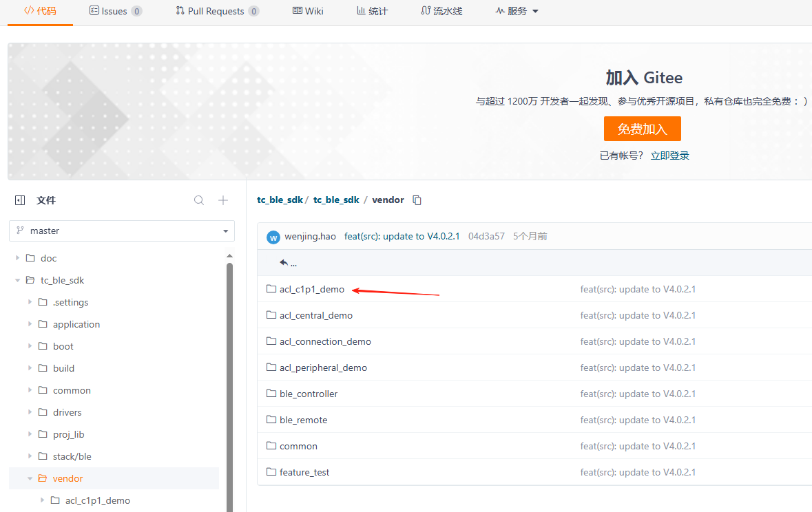Open the Wiki tab

308,11
